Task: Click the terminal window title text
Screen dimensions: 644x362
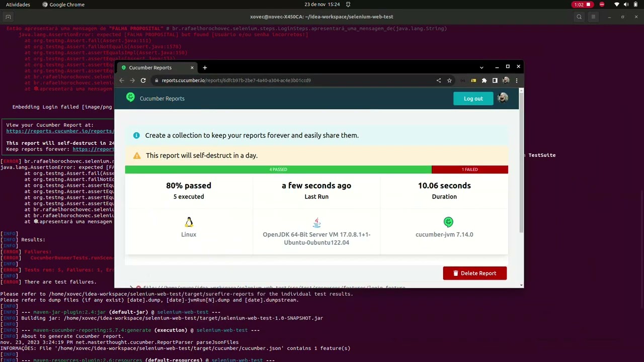Action: (x=321, y=17)
